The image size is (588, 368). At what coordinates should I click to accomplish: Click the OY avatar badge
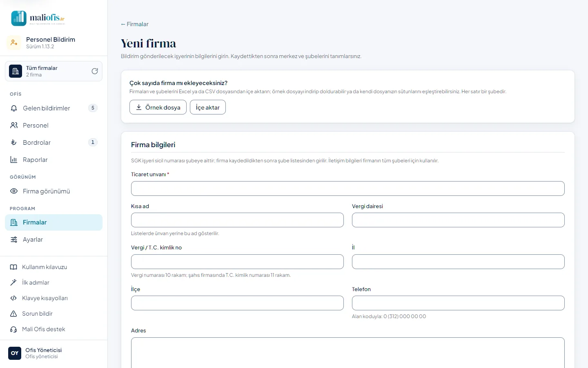pyautogui.click(x=15, y=353)
